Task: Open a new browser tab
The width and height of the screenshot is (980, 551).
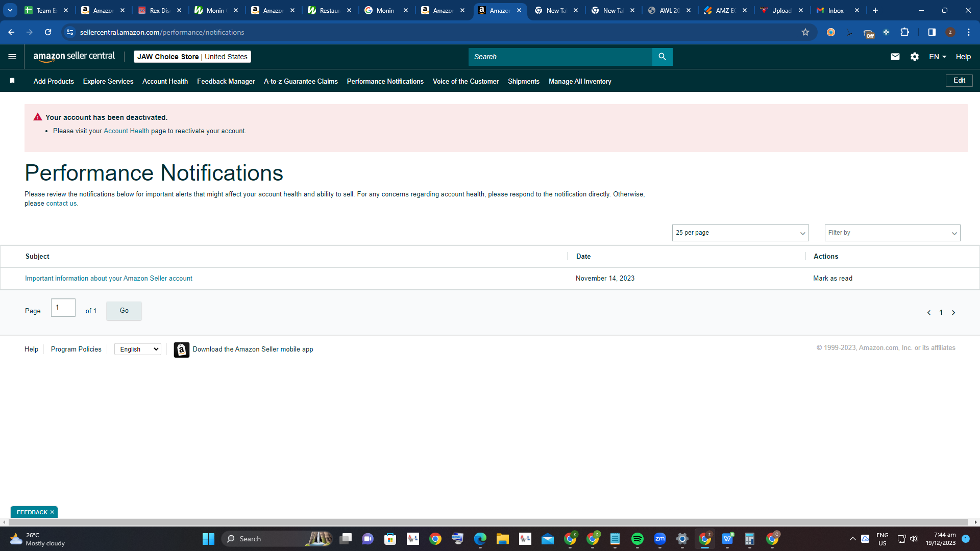Action: tap(875, 10)
